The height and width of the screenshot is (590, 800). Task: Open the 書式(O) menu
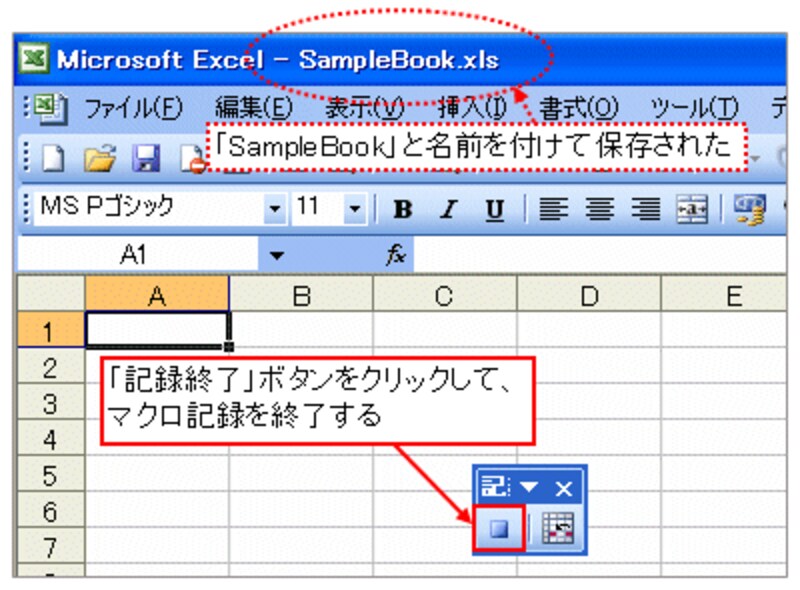coord(579,108)
